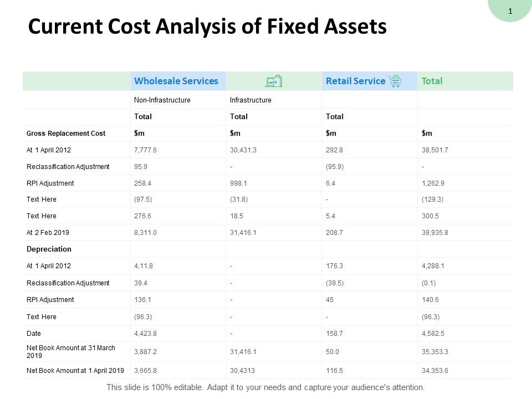Click the 39.4 cell
532x399 pixels.
coord(140,283)
